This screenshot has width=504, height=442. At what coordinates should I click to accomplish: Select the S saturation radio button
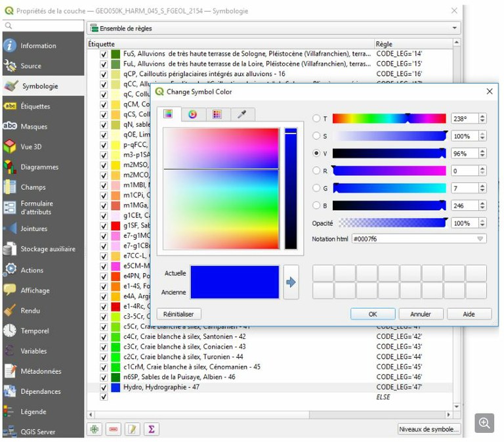tap(317, 136)
